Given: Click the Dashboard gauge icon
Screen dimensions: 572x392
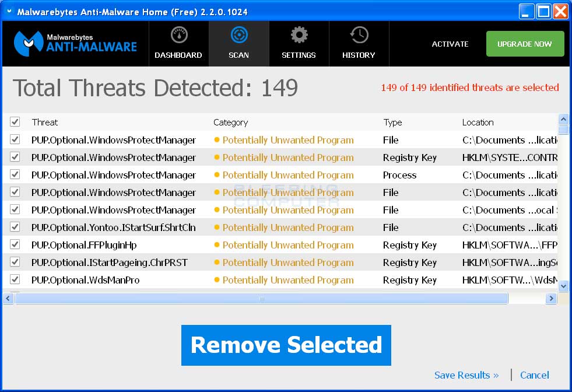Looking at the screenshot, I should click(179, 36).
